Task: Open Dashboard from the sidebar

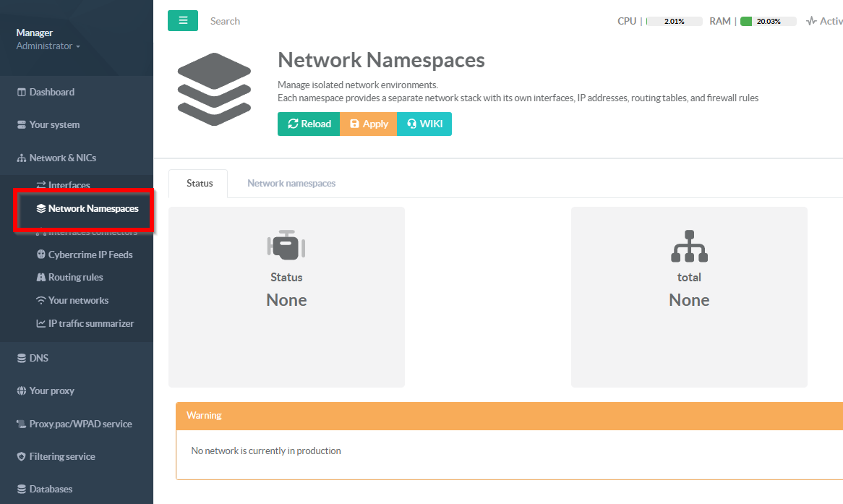Action: click(51, 92)
